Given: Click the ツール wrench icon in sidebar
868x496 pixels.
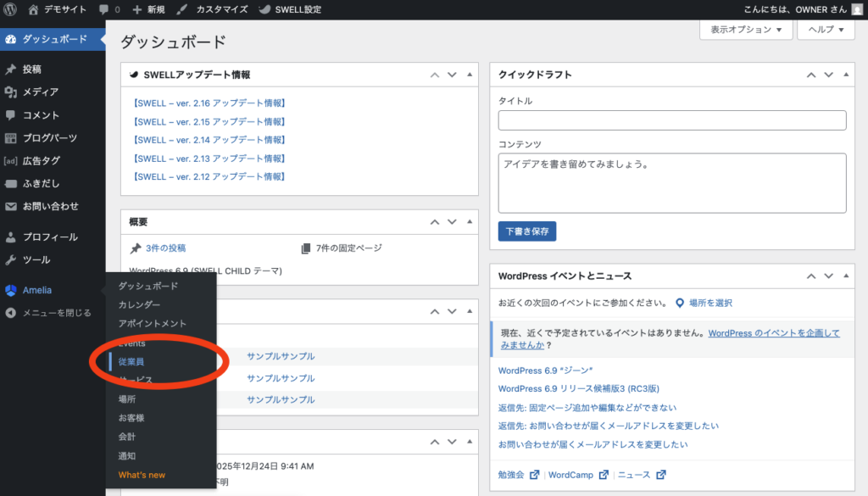Looking at the screenshot, I should (10, 260).
